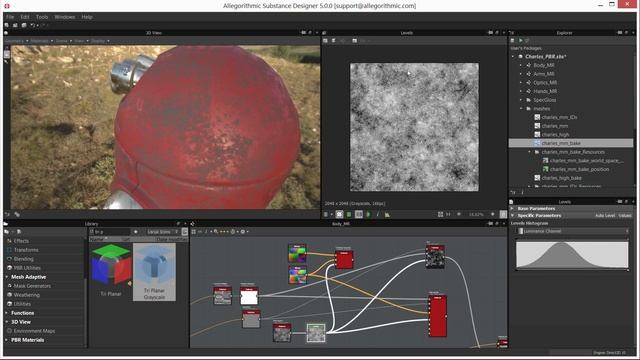The height and width of the screenshot is (360, 640).
Task: Click the 1:1 zoom icon in 2D view
Action: [x=449, y=214]
